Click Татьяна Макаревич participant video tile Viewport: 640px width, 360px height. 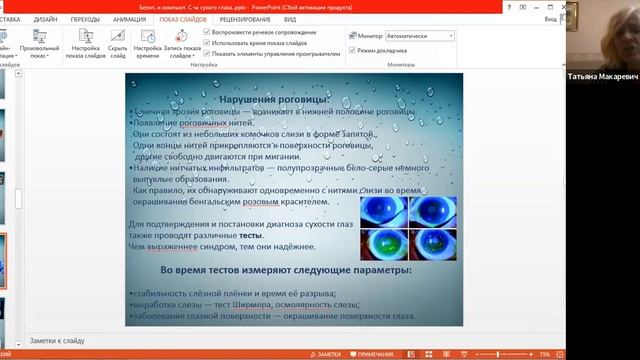tap(603, 41)
